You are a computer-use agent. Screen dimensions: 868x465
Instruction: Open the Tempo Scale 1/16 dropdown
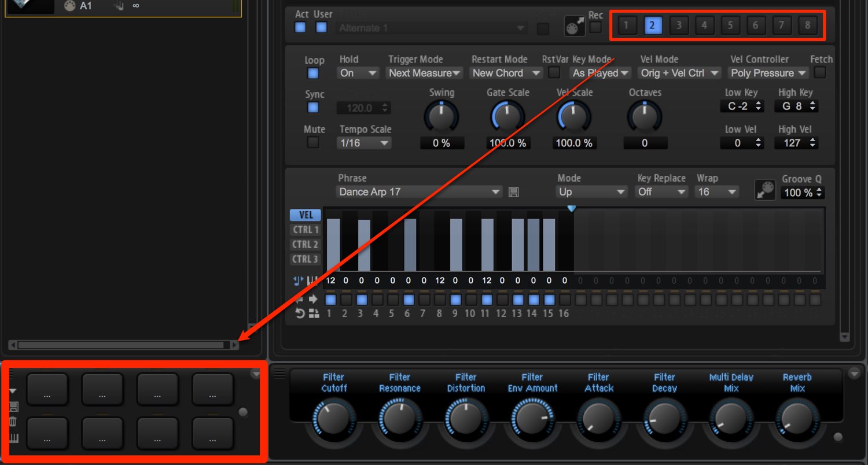pos(364,143)
